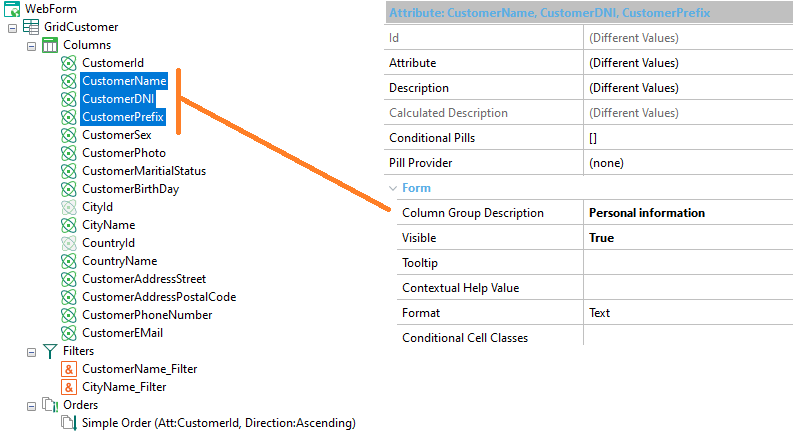Edit the Column Group Description value
The image size is (793, 446).
tap(688, 213)
